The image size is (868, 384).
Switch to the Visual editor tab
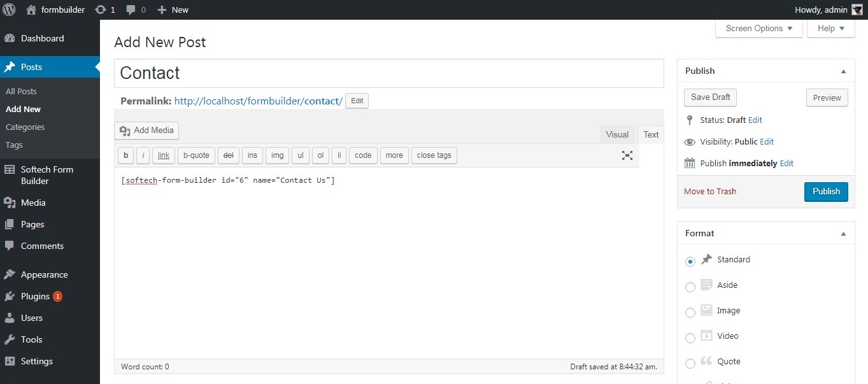click(x=617, y=134)
